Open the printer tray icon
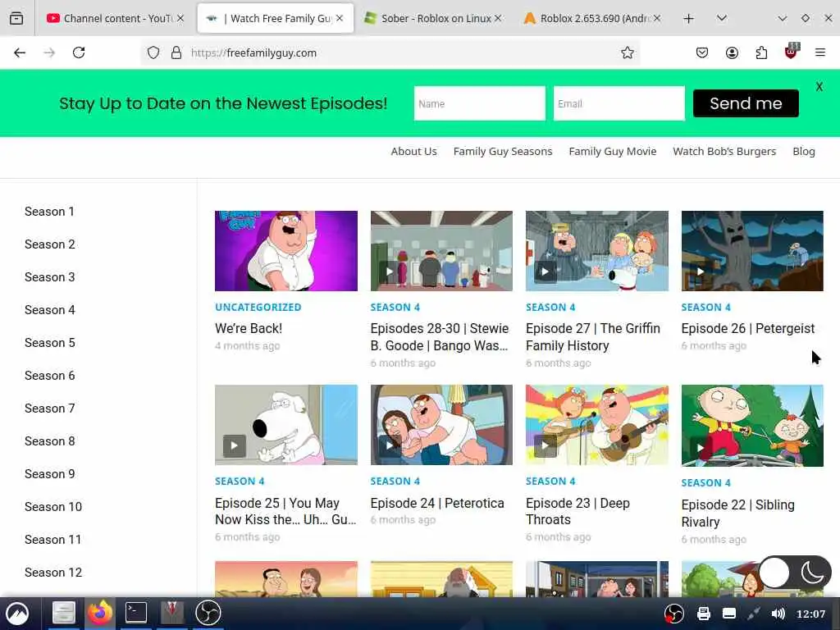This screenshot has height=630, width=840. (703, 614)
